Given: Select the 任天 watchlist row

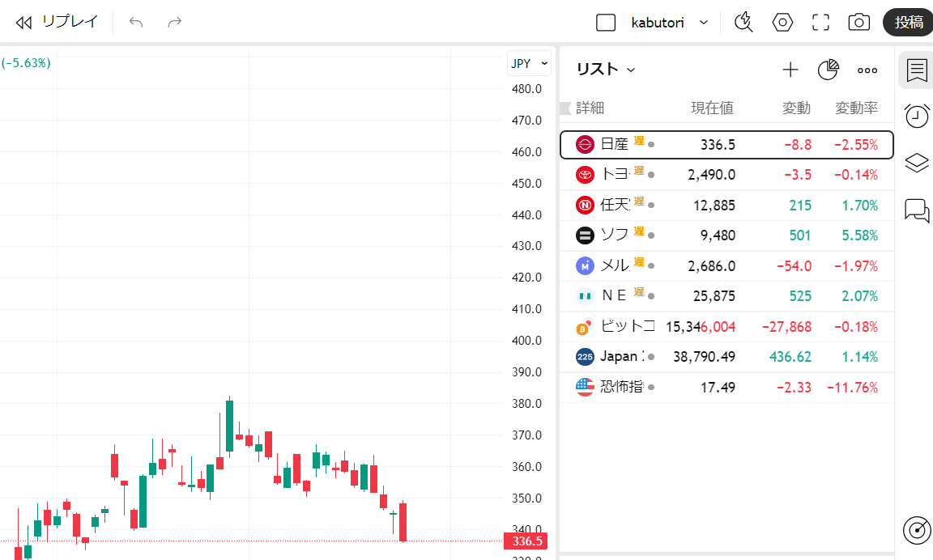Looking at the screenshot, I should point(726,205).
